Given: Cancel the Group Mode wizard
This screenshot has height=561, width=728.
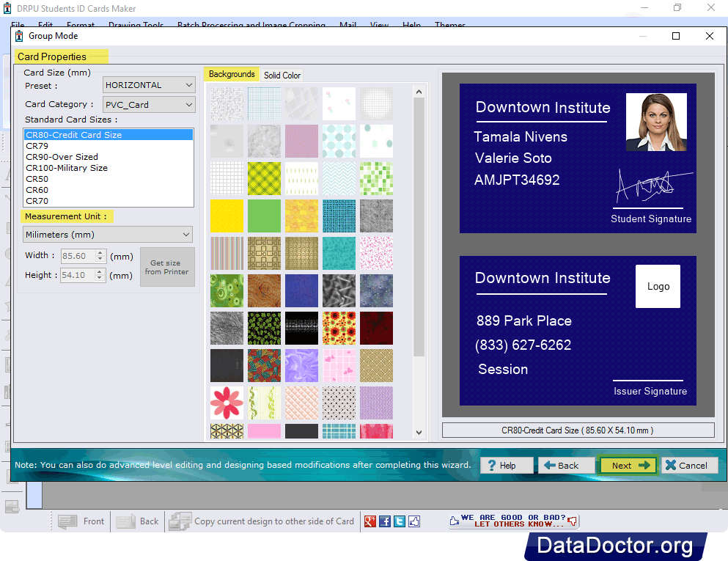Looking at the screenshot, I should point(689,466).
